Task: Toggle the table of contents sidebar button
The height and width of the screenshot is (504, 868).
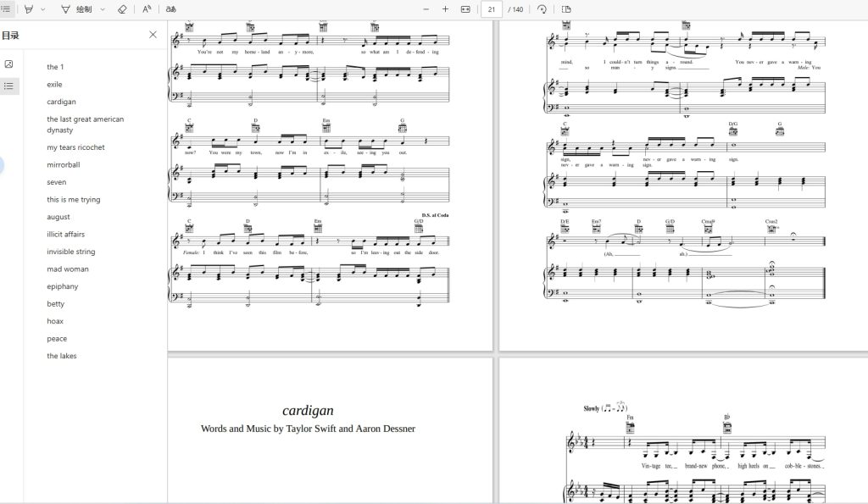Action: pos(6,8)
